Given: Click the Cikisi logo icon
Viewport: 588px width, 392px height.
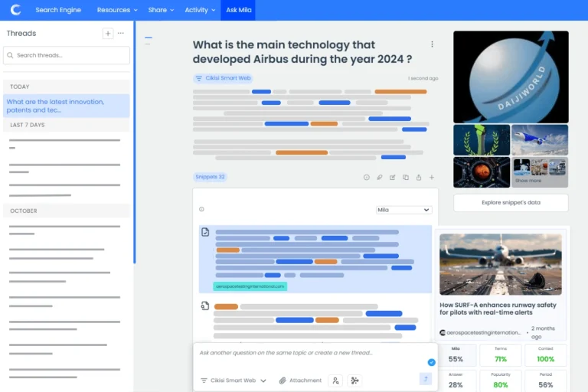Looking at the screenshot, I should 15,10.
